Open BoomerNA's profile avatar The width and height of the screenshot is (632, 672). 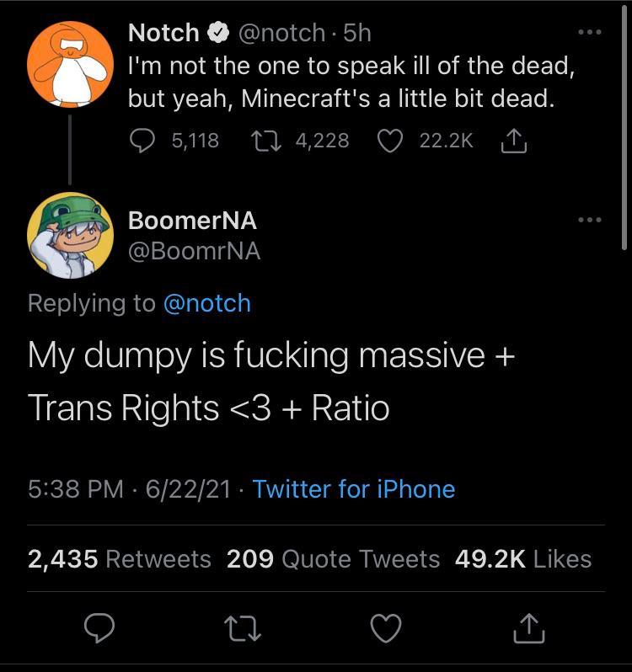(x=70, y=235)
